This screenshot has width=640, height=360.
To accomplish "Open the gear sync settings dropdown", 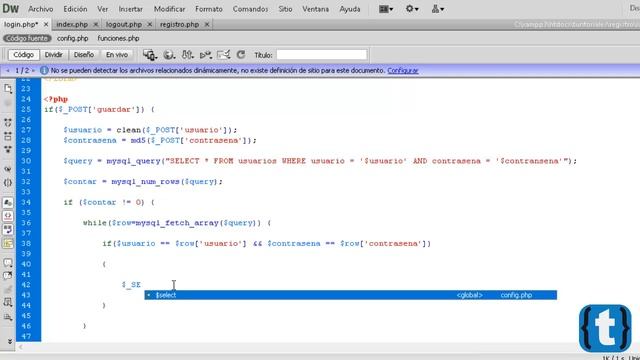I will [x=412, y=9].
